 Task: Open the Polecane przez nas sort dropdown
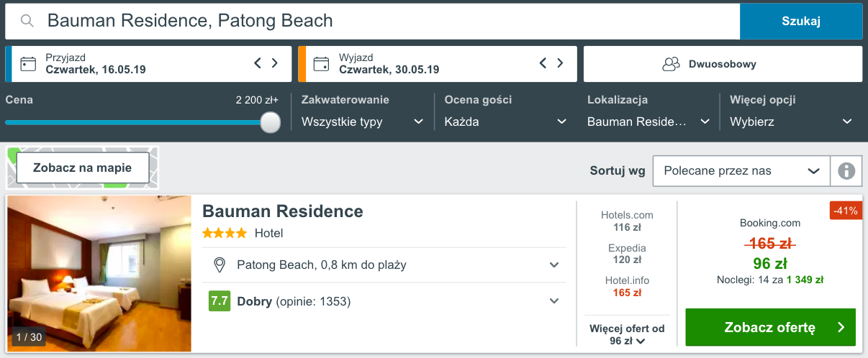point(741,171)
